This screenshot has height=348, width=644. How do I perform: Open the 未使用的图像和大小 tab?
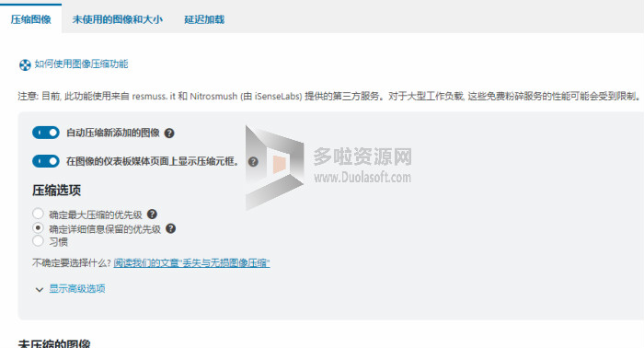(118, 19)
